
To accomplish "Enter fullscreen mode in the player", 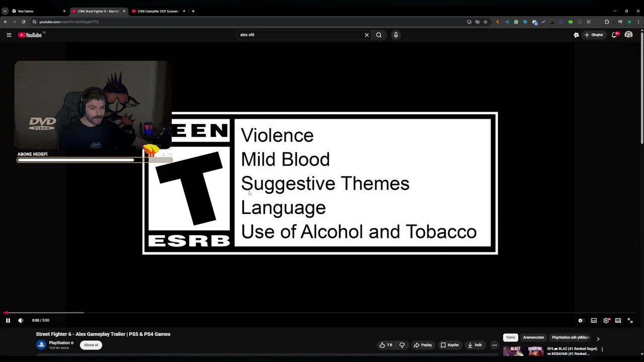I will (x=630, y=320).
